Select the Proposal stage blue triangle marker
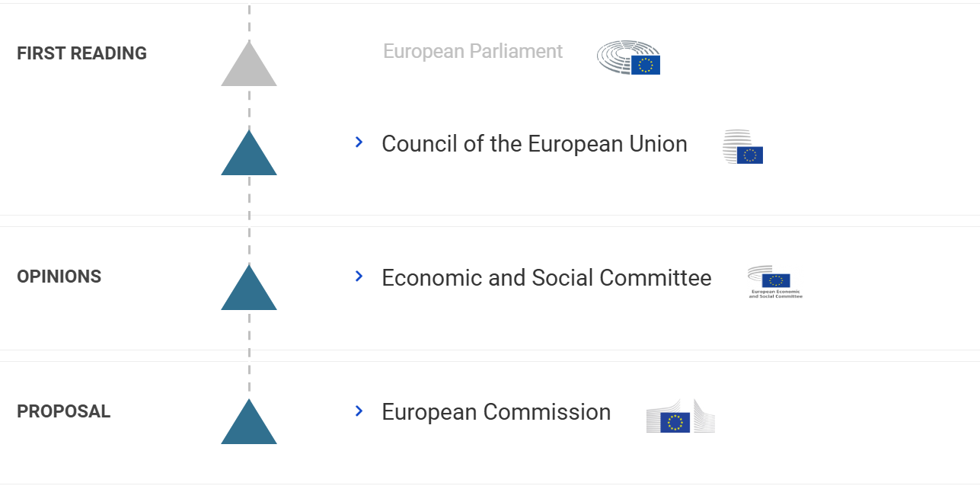The image size is (980, 486). [249, 424]
